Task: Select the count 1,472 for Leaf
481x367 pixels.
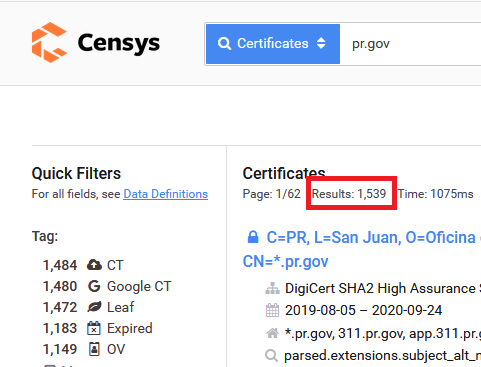Action: tap(60, 307)
